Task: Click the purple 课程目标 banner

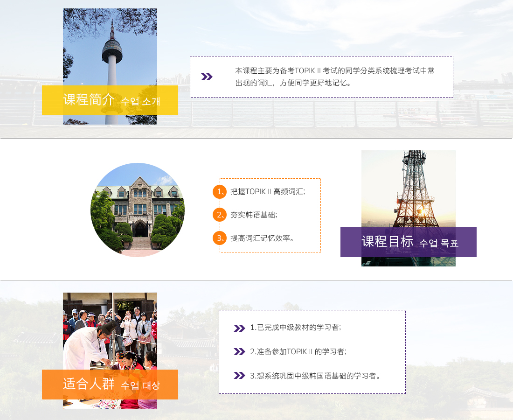Action: [x=408, y=242]
